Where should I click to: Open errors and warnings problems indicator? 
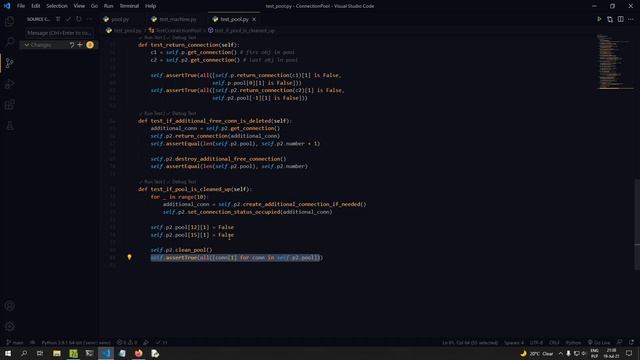click(x=127, y=342)
